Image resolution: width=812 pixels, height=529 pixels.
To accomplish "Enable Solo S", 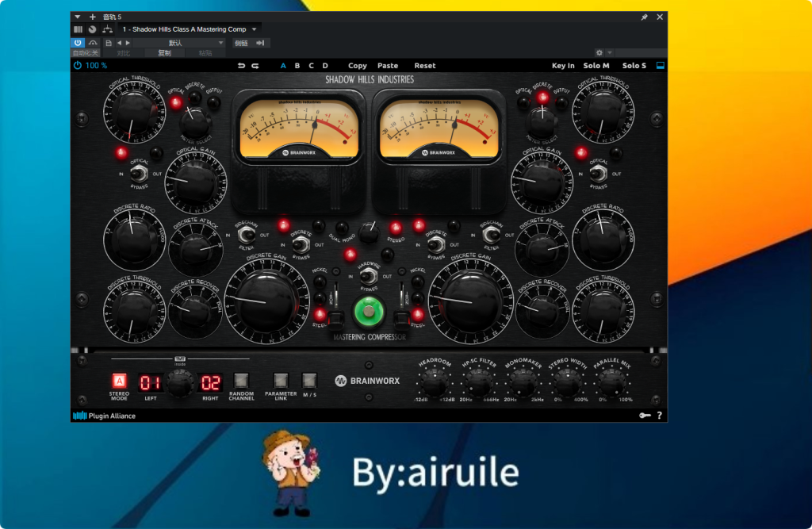I will (x=634, y=66).
